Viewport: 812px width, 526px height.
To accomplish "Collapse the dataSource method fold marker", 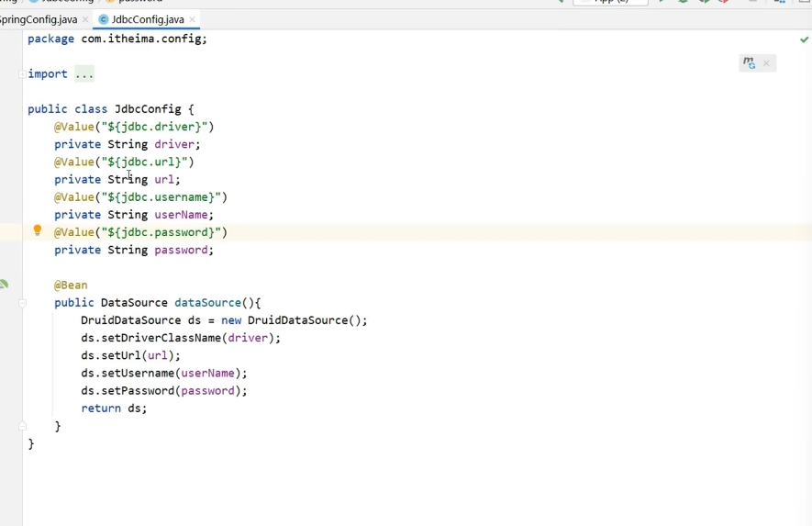I will (22, 303).
